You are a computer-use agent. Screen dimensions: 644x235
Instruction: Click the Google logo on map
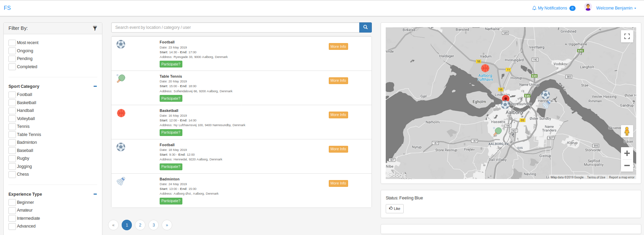(x=397, y=175)
